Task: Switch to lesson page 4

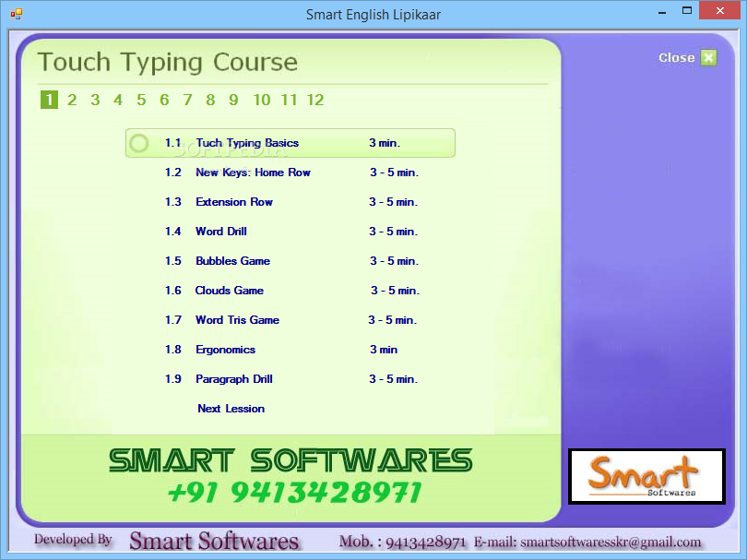Action: [118, 100]
